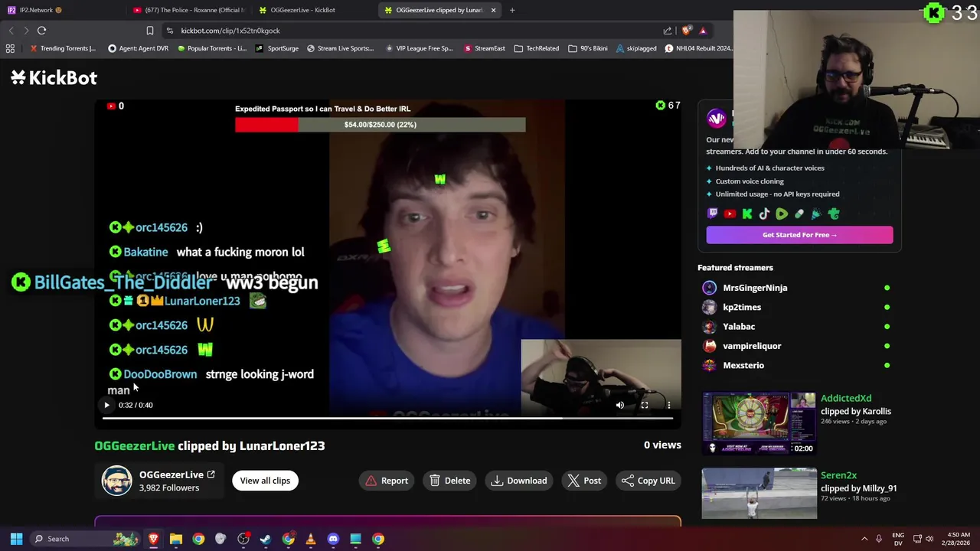Show hidden system tray icons
The image size is (980, 551).
tap(864, 539)
